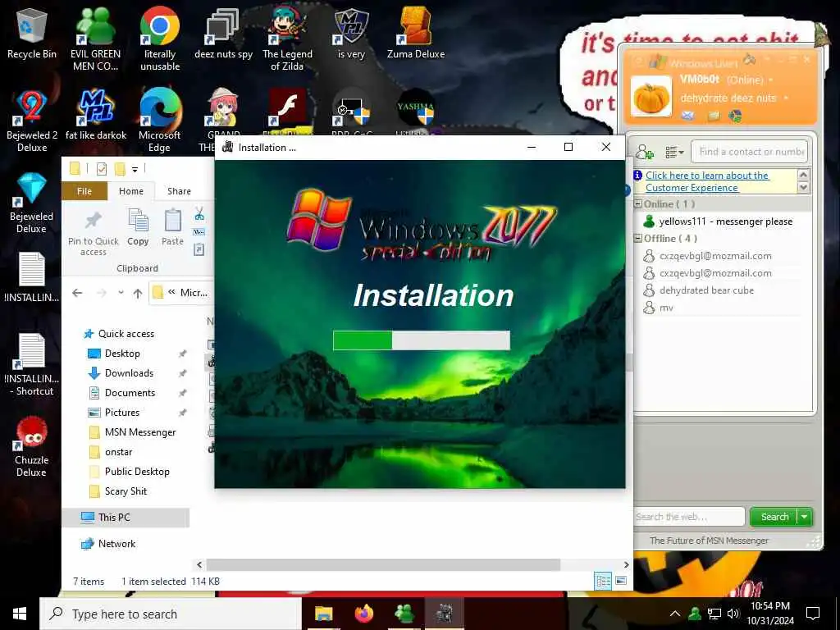The image size is (840, 630).
Task: Select Network in navigation pane
Action: 116,544
